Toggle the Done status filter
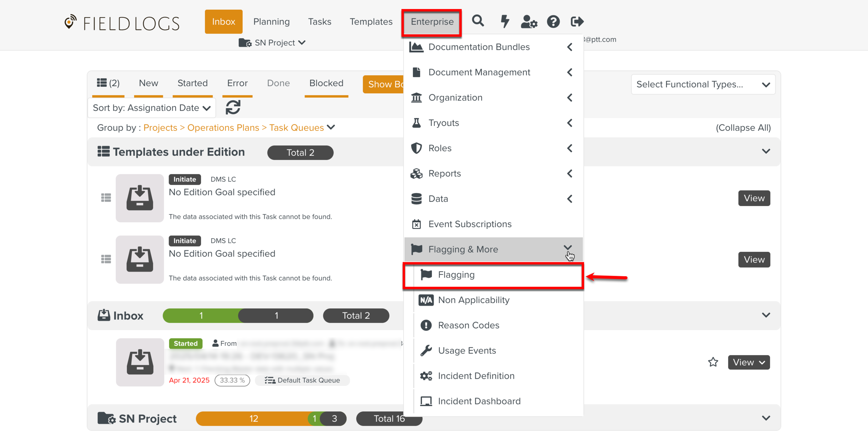This screenshot has width=868, height=444. point(278,83)
